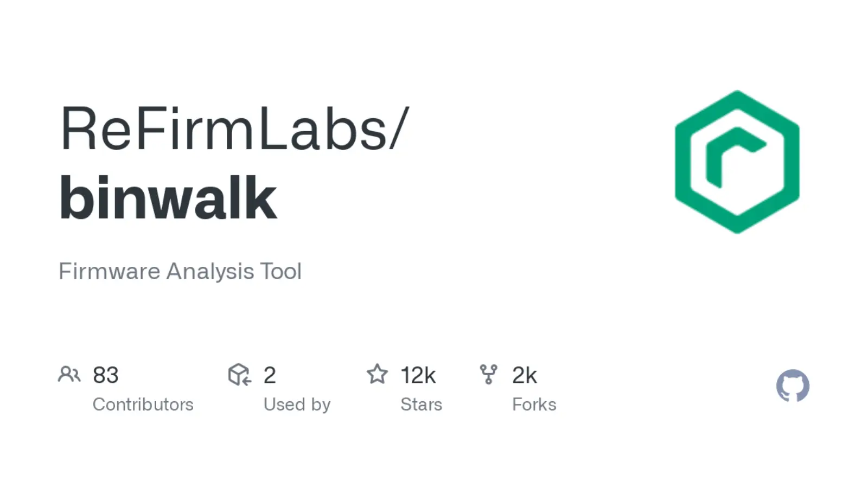Click the 'Forks' label
Viewport: 868px width, 488px height.
(534, 404)
